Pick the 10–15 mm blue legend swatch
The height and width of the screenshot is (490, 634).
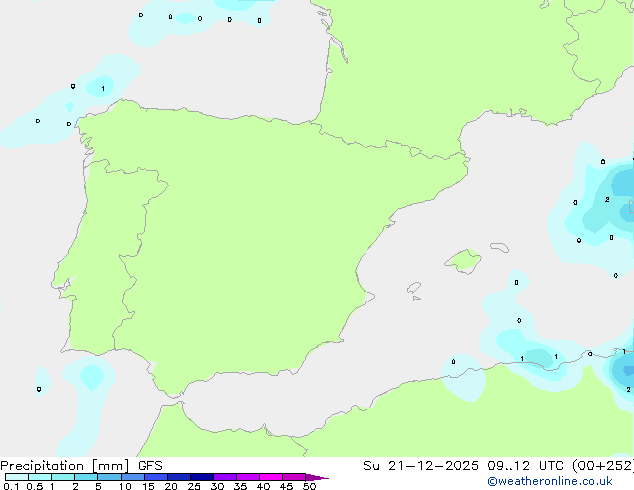coord(132,477)
